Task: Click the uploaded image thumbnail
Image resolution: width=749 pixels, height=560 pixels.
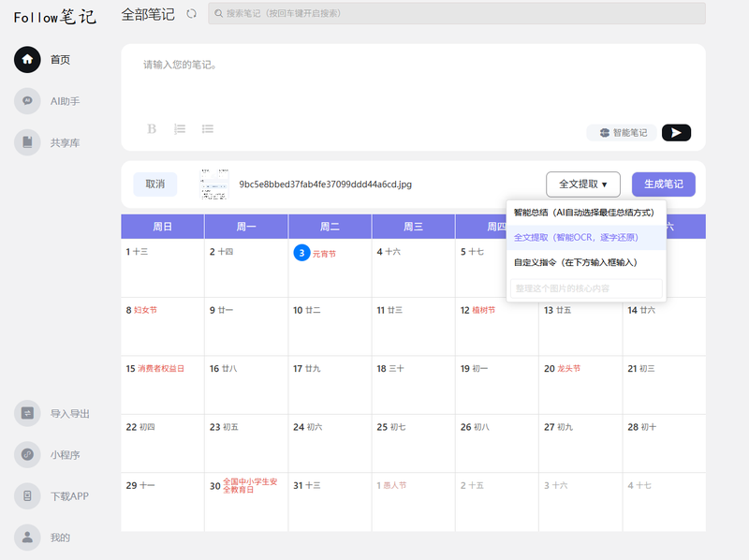Action: [214, 184]
